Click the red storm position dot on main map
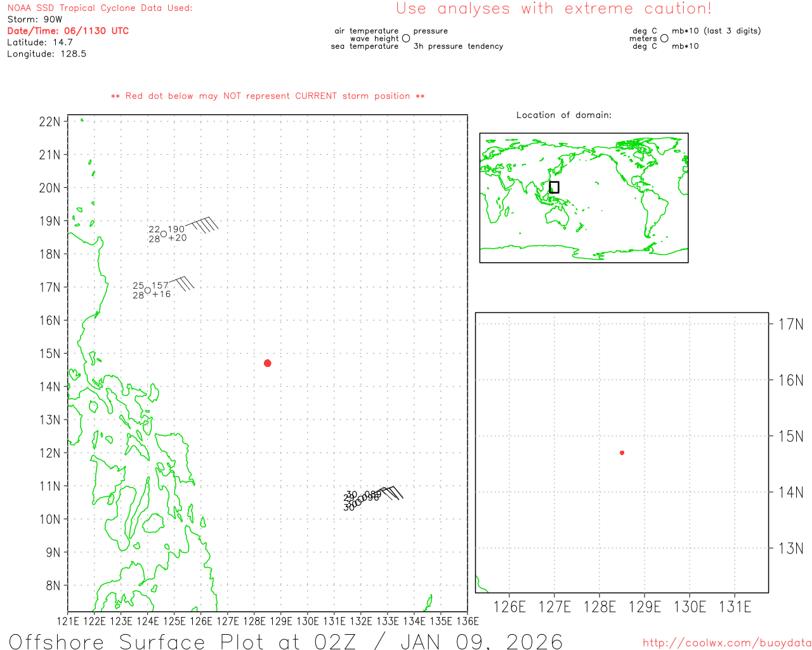This screenshot has height=650, width=812. tap(268, 363)
